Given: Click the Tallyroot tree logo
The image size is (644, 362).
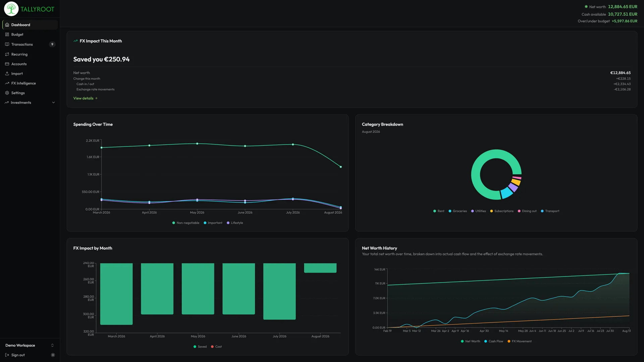Looking at the screenshot, I should (x=11, y=9).
